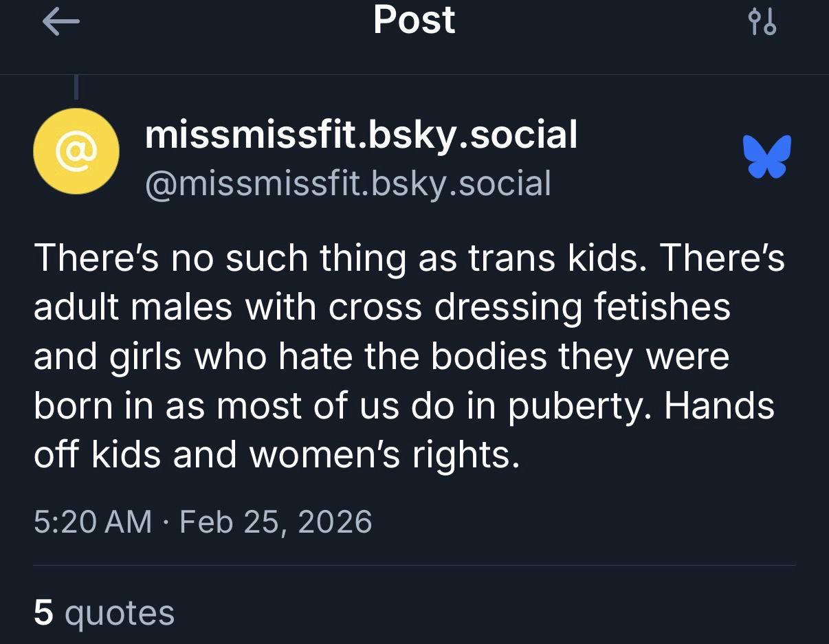Click the gray @missmissfit.bsky.social handle
Screen dimensions: 829x644
(348, 184)
